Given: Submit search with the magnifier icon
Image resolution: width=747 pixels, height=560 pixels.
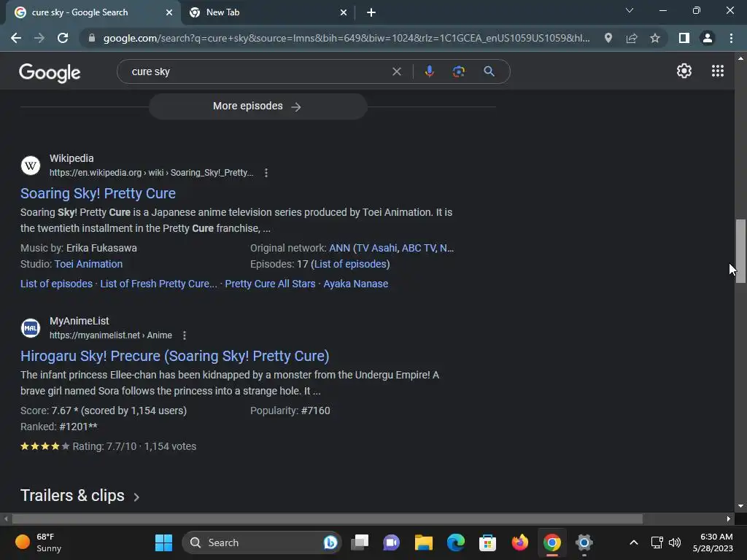Looking at the screenshot, I should pyautogui.click(x=489, y=71).
